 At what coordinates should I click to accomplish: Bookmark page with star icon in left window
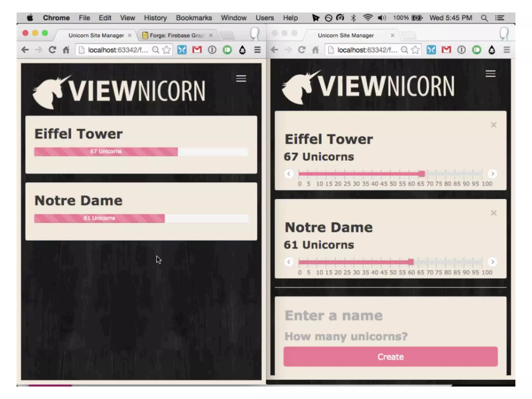167,50
